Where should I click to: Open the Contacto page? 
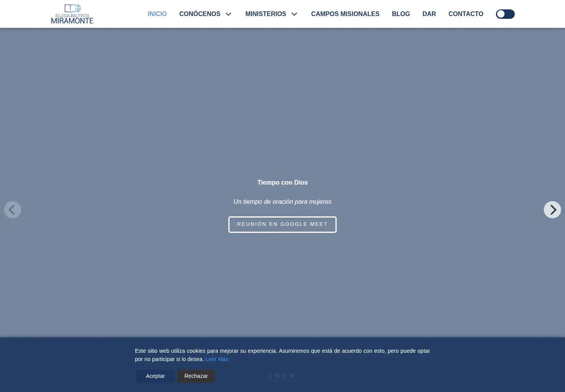coord(466,14)
